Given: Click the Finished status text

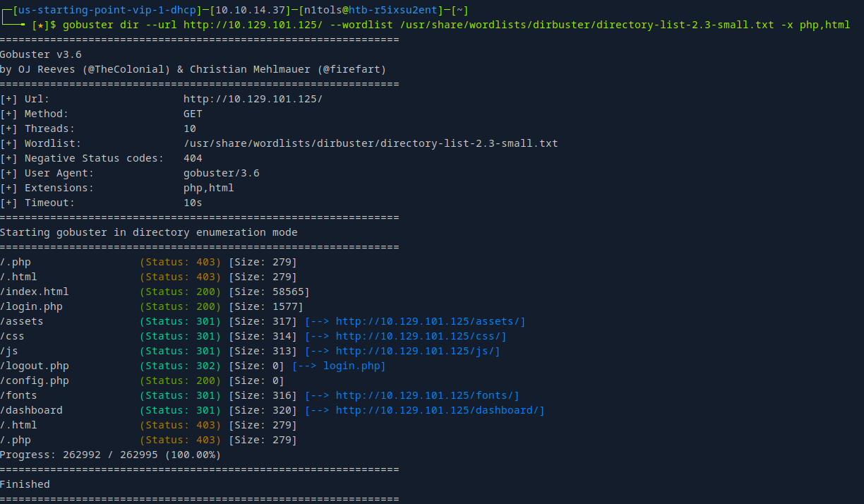Looking at the screenshot, I should click(x=25, y=484).
